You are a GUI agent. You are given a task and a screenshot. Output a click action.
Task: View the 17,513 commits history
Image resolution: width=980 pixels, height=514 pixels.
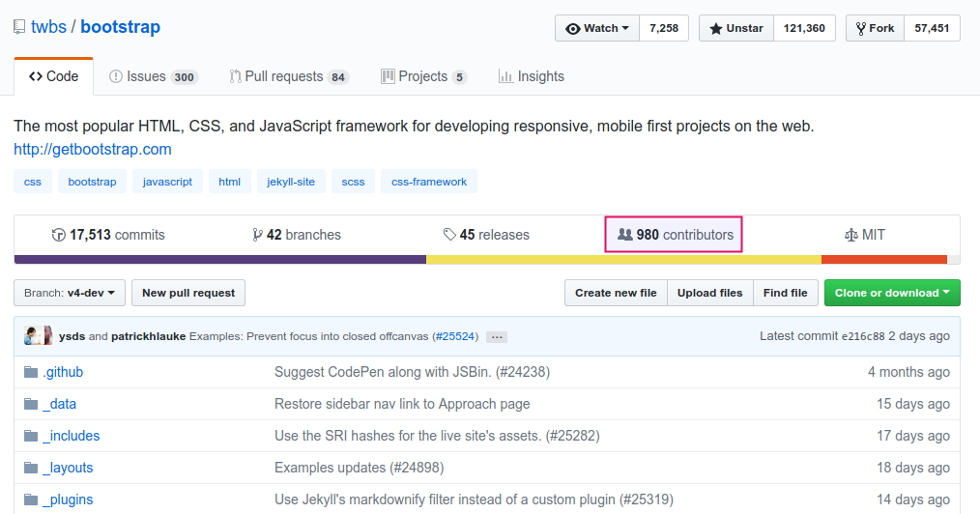[108, 235]
